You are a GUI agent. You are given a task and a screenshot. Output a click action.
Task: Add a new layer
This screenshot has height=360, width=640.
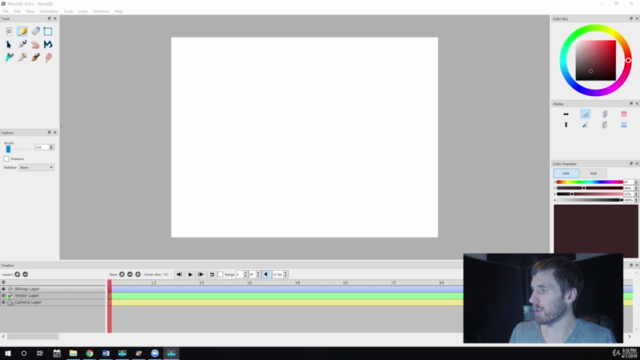pyautogui.click(x=17, y=275)
